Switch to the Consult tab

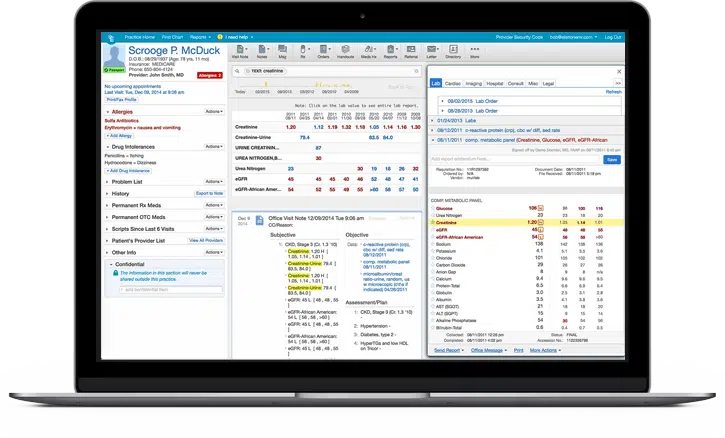tap(516, 84)
